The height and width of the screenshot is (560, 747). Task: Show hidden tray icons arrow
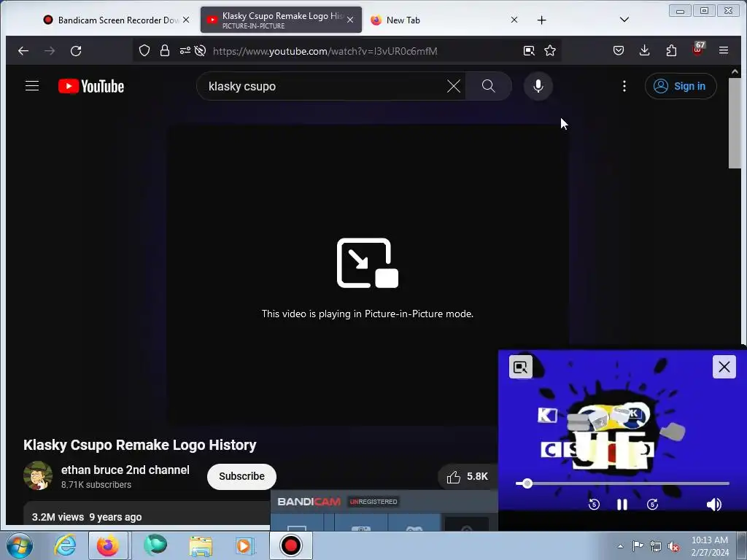[x=620, y=546]
